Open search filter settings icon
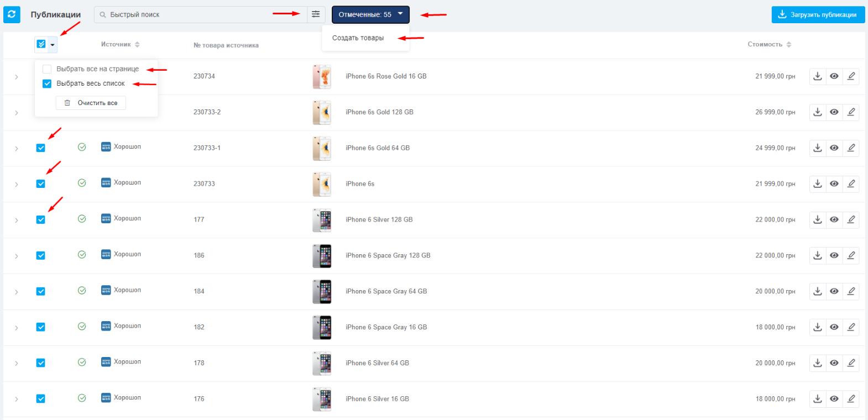868x420 pixels. tap(316, 14)
